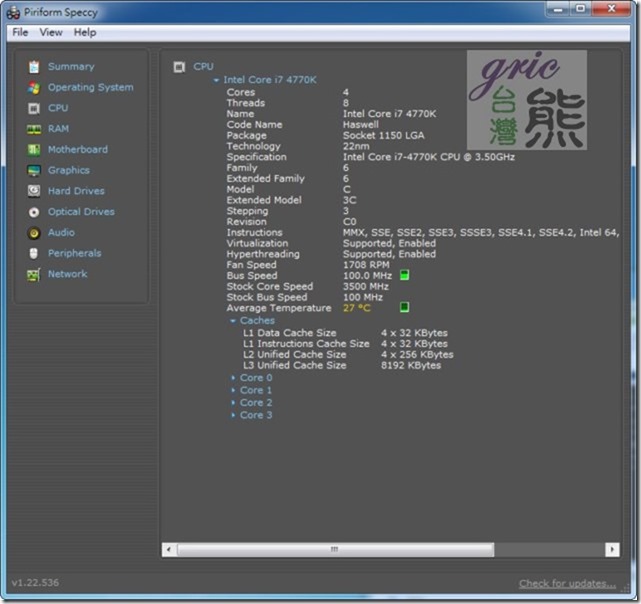Open the Audio speaker icon
Screen dimensions: 641x604
(34, 233)
